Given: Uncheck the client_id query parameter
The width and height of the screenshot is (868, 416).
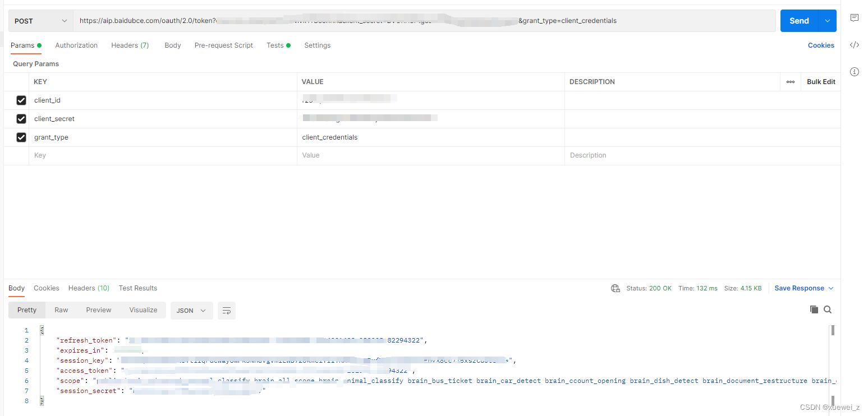Looking at the screenshot, I should click(x=21, y=100).
